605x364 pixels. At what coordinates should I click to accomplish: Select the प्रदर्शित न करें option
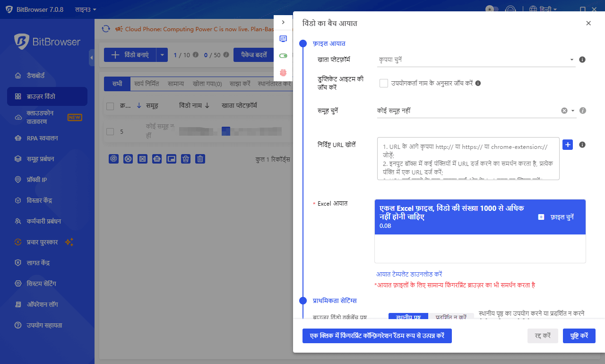click(451, 317)
